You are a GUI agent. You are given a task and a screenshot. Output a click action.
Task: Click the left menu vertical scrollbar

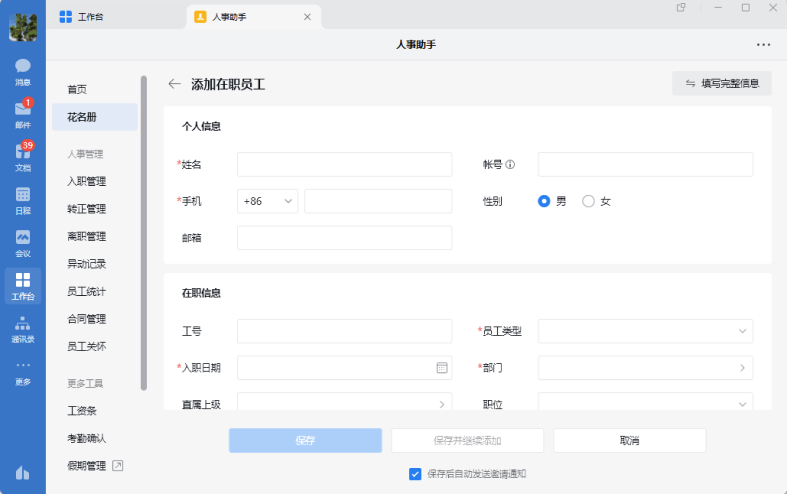click(x=144, y=233)
